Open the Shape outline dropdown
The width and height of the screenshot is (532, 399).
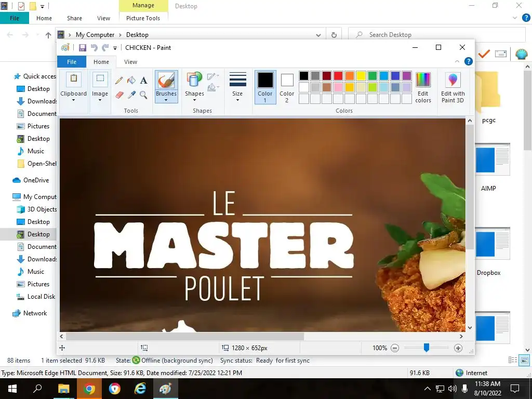click(x=213, y=76)
